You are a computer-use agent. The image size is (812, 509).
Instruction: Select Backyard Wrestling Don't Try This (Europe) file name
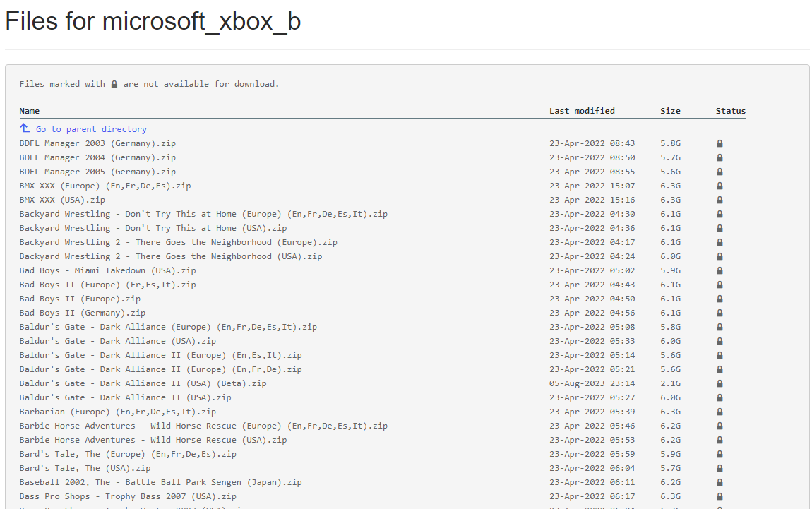click(x=203, y=214)
